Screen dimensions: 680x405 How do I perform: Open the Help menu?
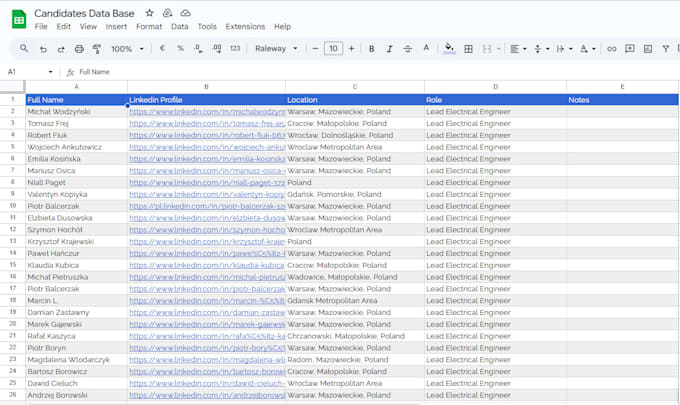pos(282,27)
